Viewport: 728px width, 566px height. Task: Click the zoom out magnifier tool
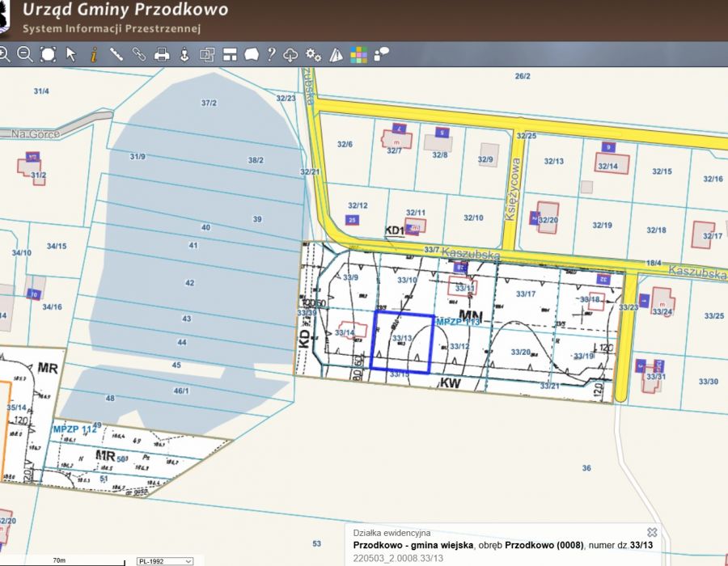[x=25, y=54]
